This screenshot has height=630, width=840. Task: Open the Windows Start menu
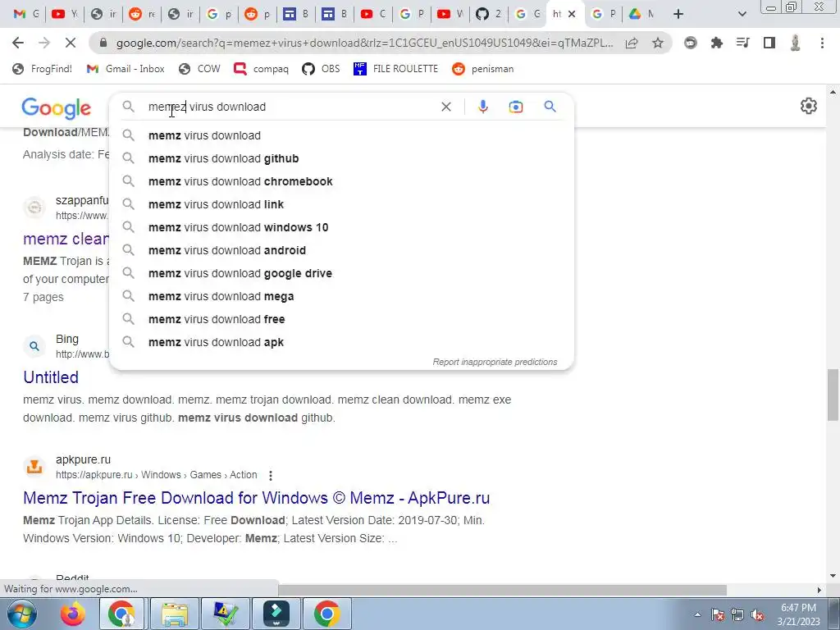coord(22,614)
